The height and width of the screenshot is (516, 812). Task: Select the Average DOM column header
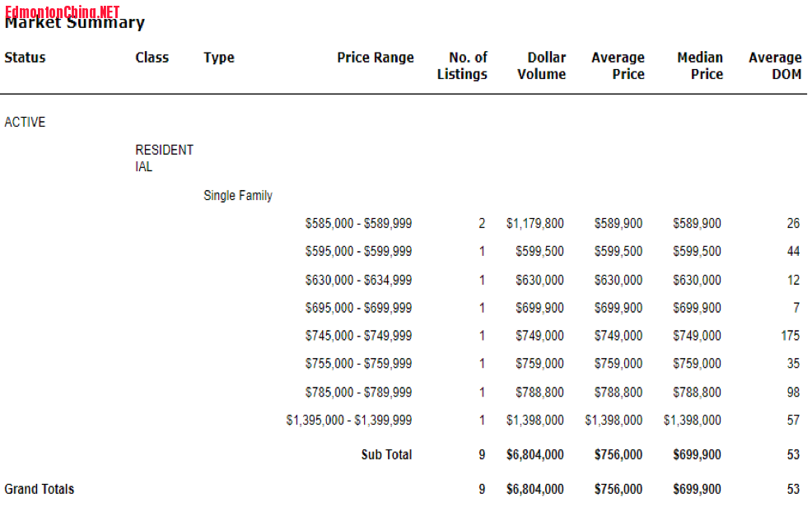click(775, 66)
